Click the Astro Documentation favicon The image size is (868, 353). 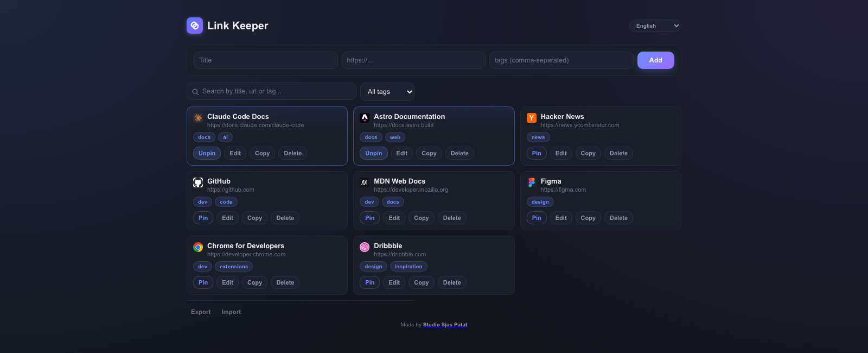(x=365, y=118)
